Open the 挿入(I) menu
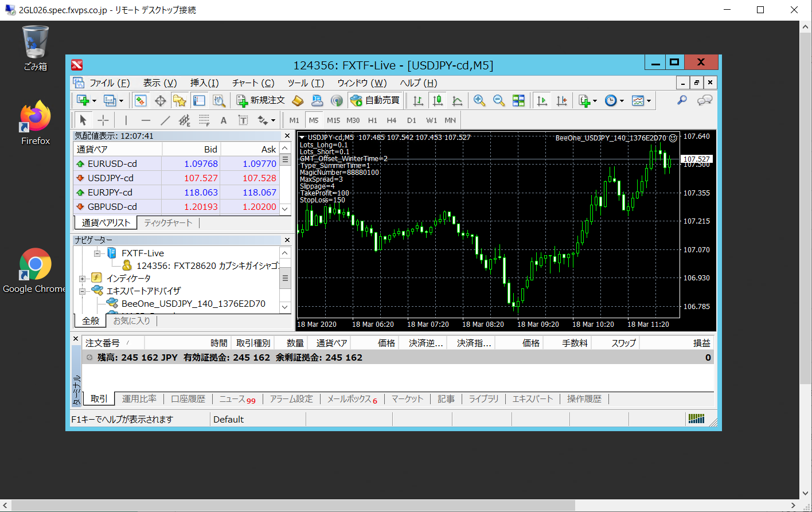Viewport: 812px width, 512px height. [205, 83]
